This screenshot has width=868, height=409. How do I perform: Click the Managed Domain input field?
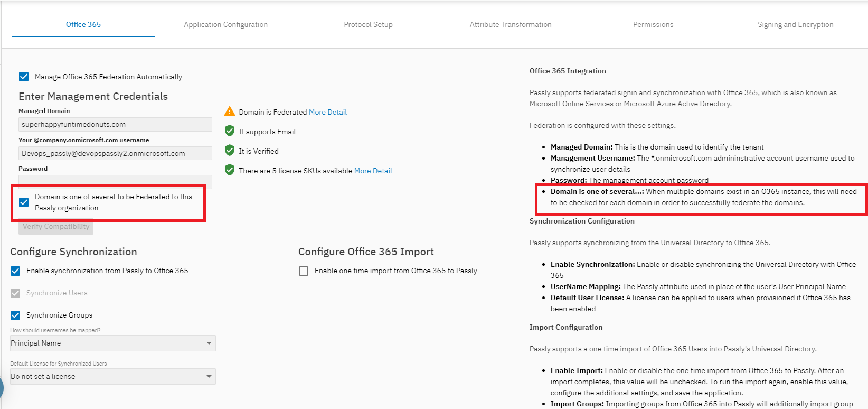[115, 124]
